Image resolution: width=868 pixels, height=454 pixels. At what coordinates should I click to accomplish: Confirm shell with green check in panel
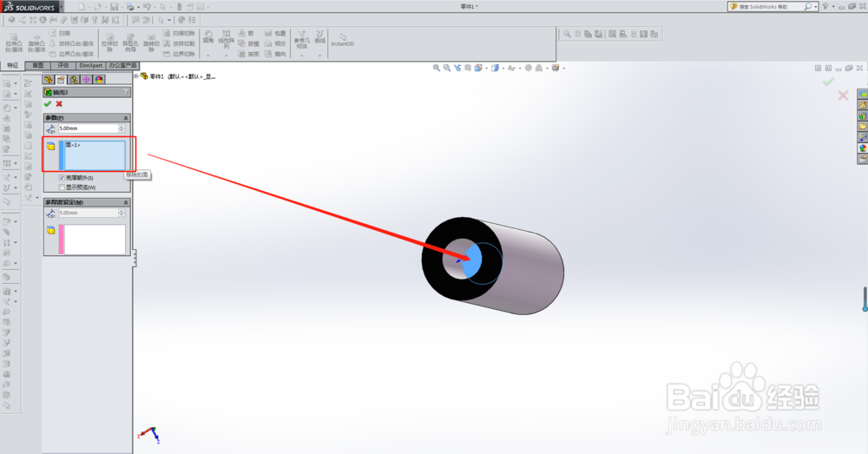pos(48,103)
